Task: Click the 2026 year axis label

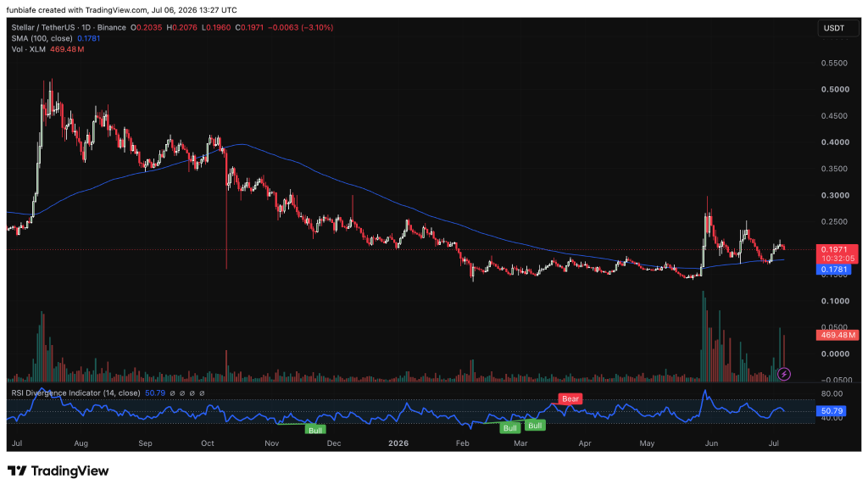Action: pos(398,443)
